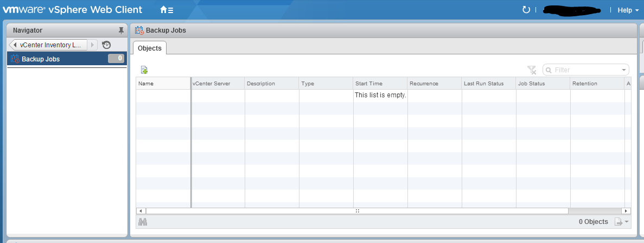
Task: Refresh the vSphere Web Client
Action: tap(526, 10)
